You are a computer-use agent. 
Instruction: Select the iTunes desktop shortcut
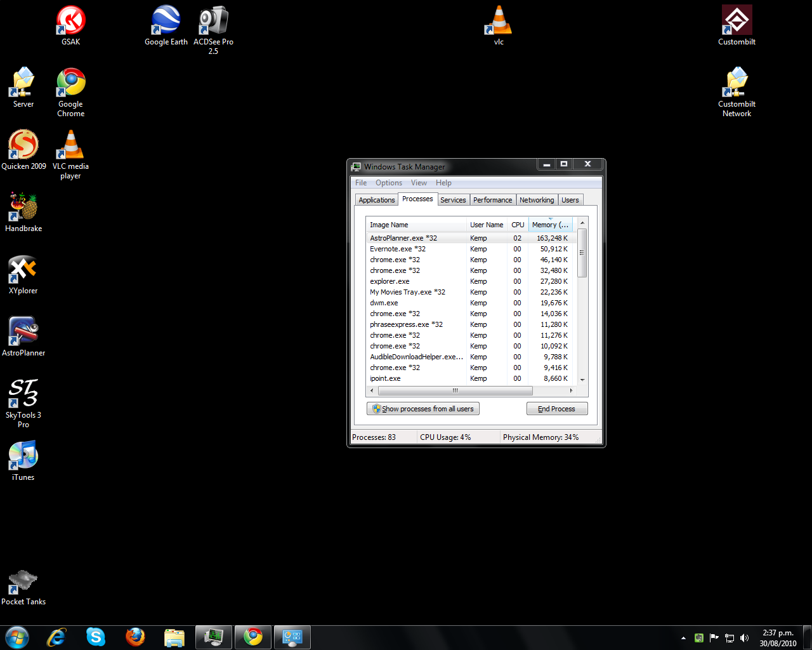[23, 461]
